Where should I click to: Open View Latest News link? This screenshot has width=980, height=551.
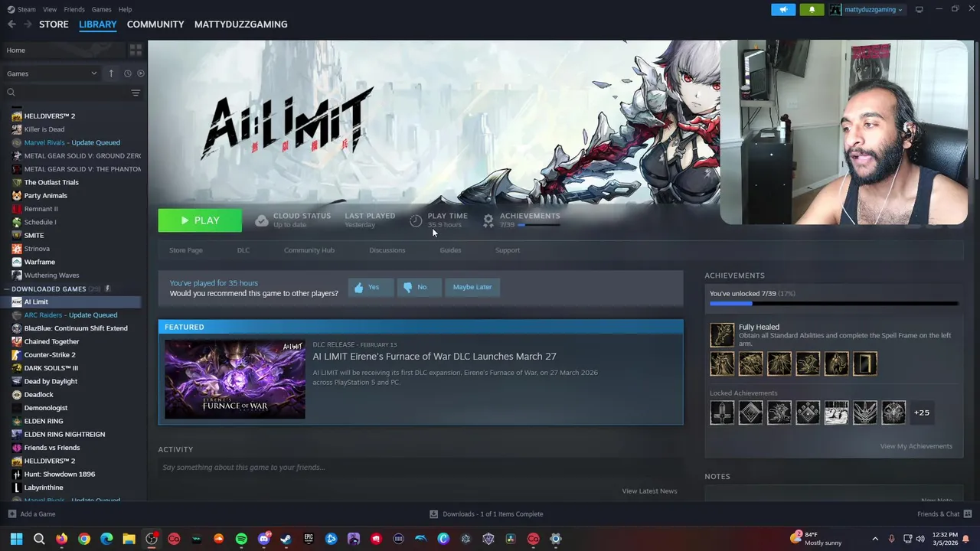click(x=649, y=491)
